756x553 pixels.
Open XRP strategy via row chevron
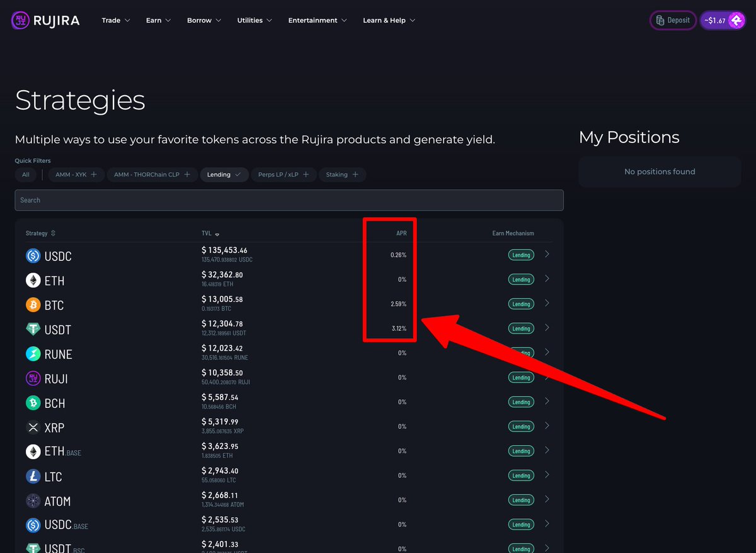pos(547,426)
